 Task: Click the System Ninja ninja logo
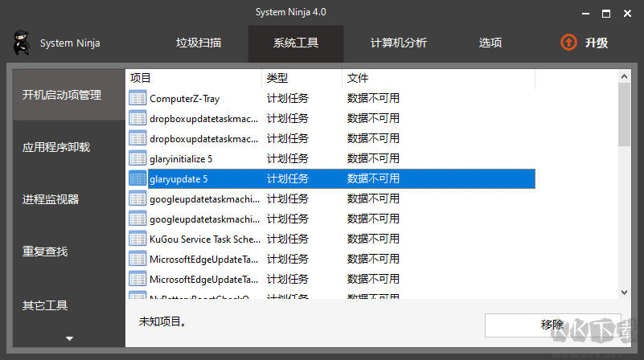tap(21, 43)
